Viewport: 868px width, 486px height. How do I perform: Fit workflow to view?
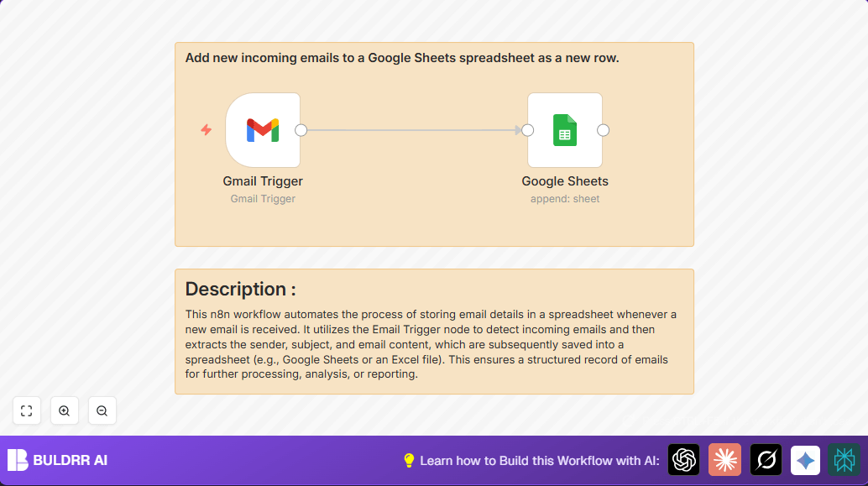[27, 410]
